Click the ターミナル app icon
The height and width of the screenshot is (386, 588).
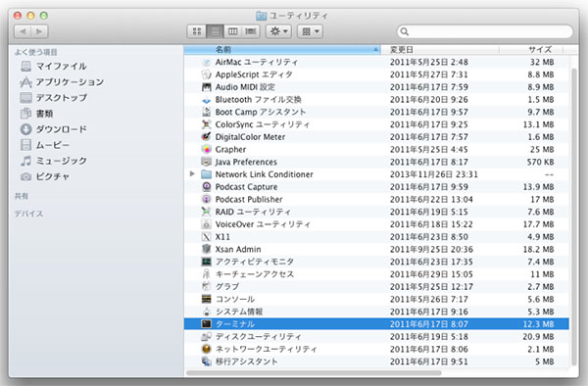point(206,324)
